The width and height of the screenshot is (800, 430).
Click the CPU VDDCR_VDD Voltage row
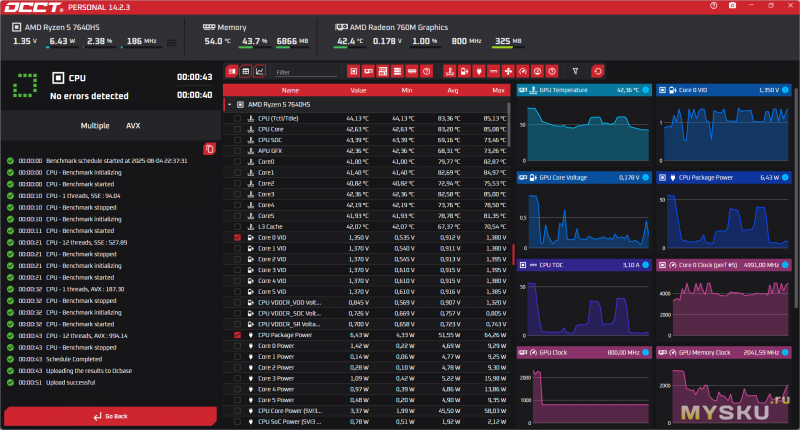click(366, 302)
